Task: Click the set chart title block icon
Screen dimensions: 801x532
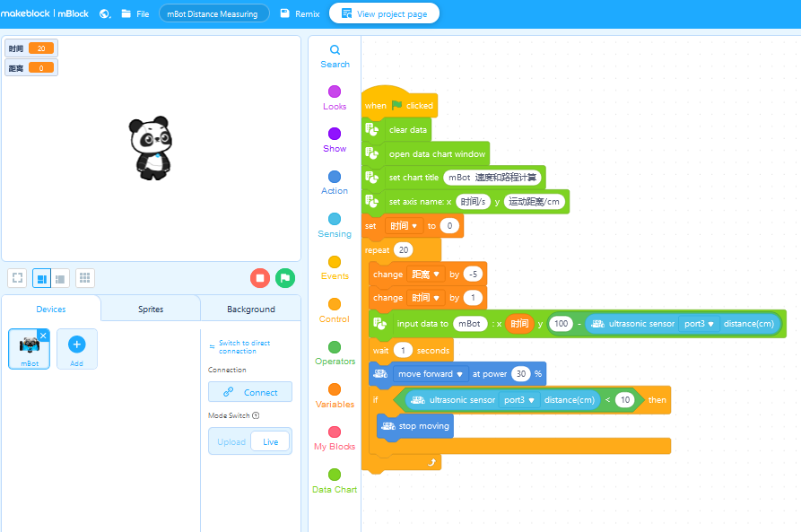Action: pos(372,178)
